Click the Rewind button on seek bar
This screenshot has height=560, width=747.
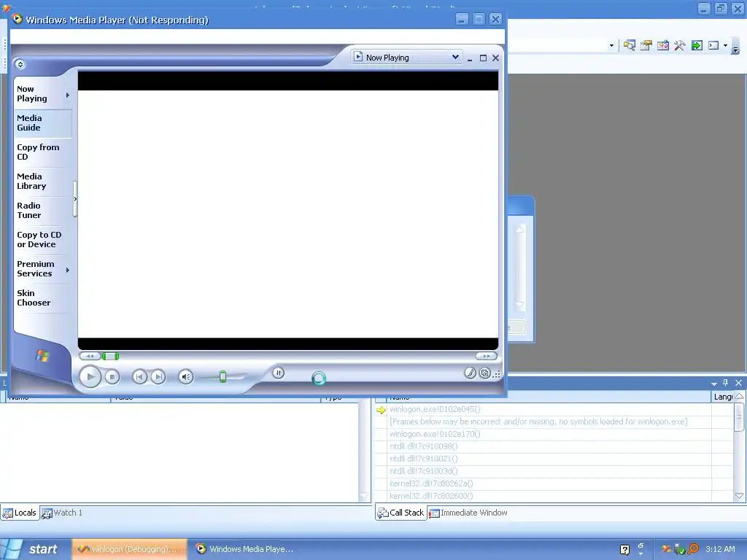90,356
